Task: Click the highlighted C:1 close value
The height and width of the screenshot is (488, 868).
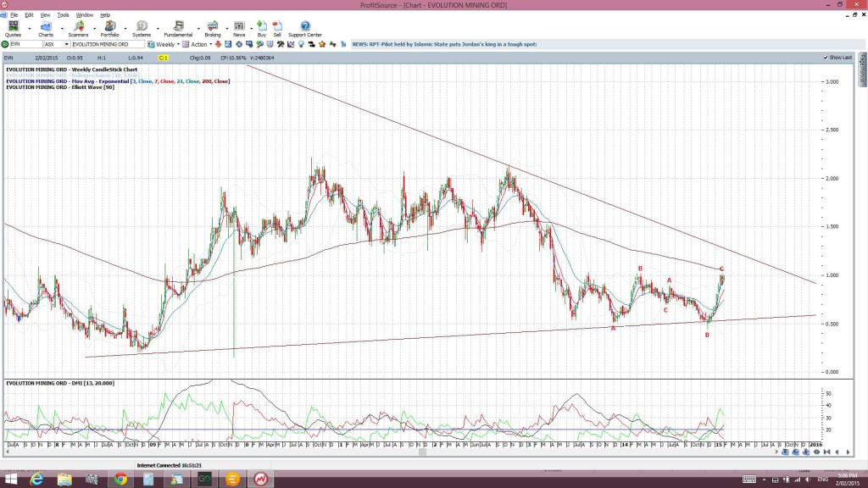Action: click(x=164, y=58)
